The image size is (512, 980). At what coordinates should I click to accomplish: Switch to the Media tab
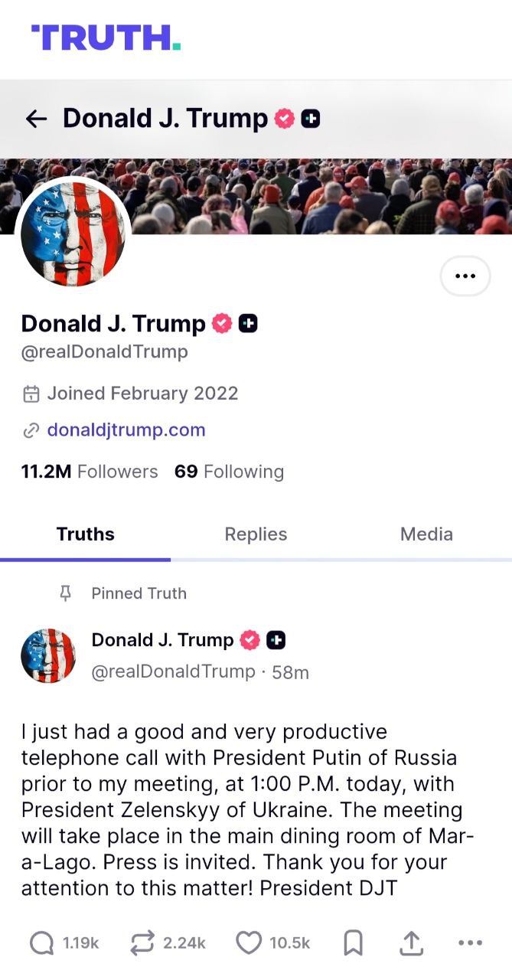426,534
